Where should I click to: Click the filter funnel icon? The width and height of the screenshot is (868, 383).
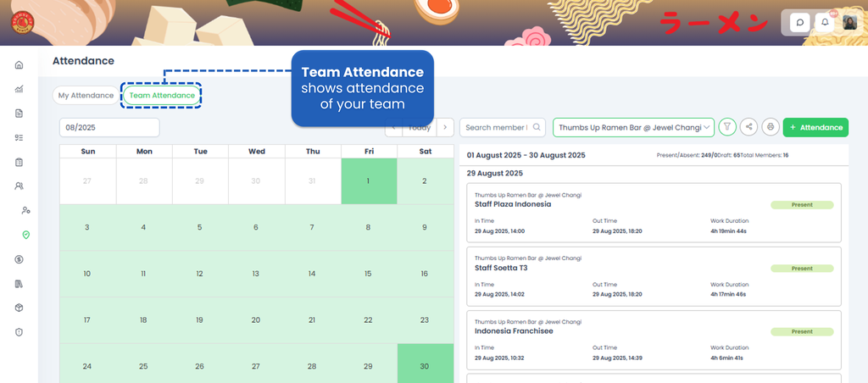pos(727,127)
